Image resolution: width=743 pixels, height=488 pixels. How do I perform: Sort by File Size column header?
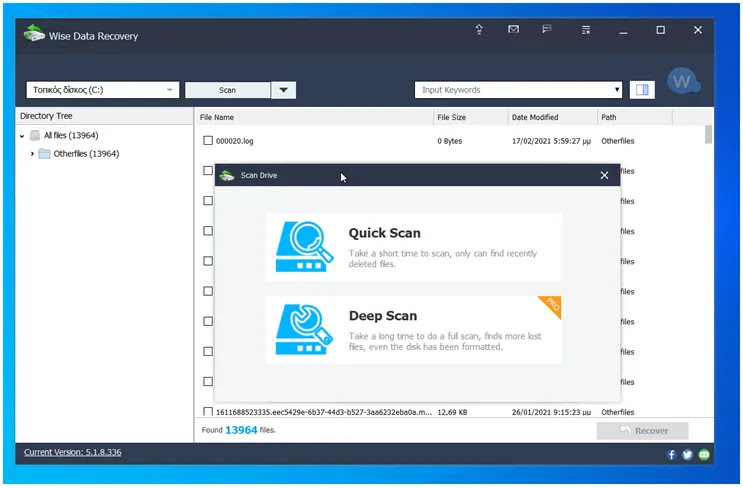click(x=470, y=117)
